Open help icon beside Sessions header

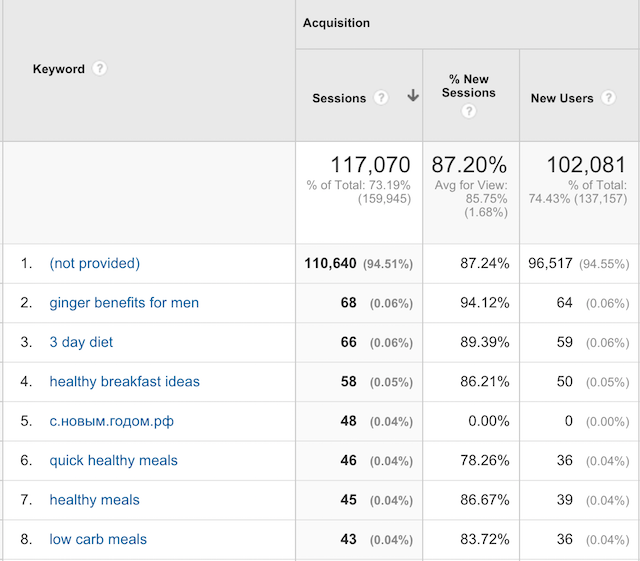pyautogui.click(x=381, y=98)
